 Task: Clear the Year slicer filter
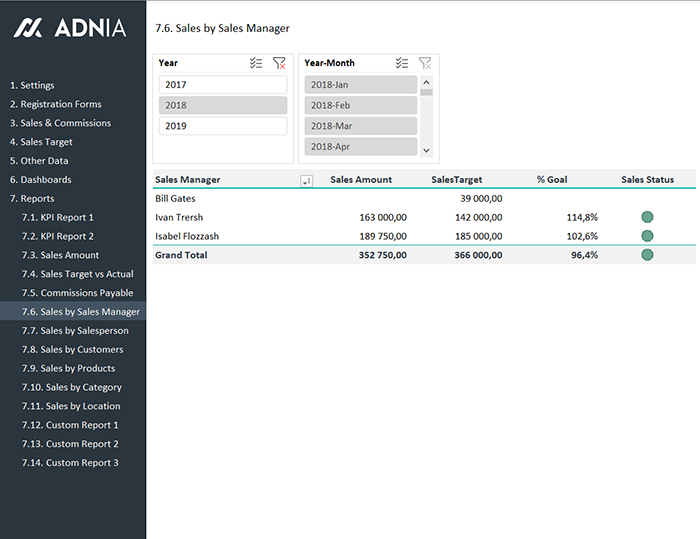(x=279, y=63)
